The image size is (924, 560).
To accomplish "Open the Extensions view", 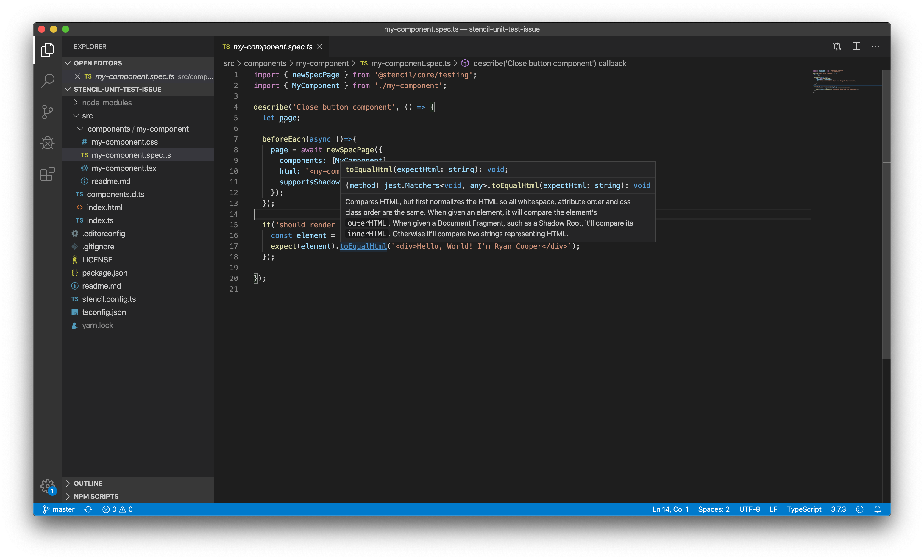I will point(48,174).
